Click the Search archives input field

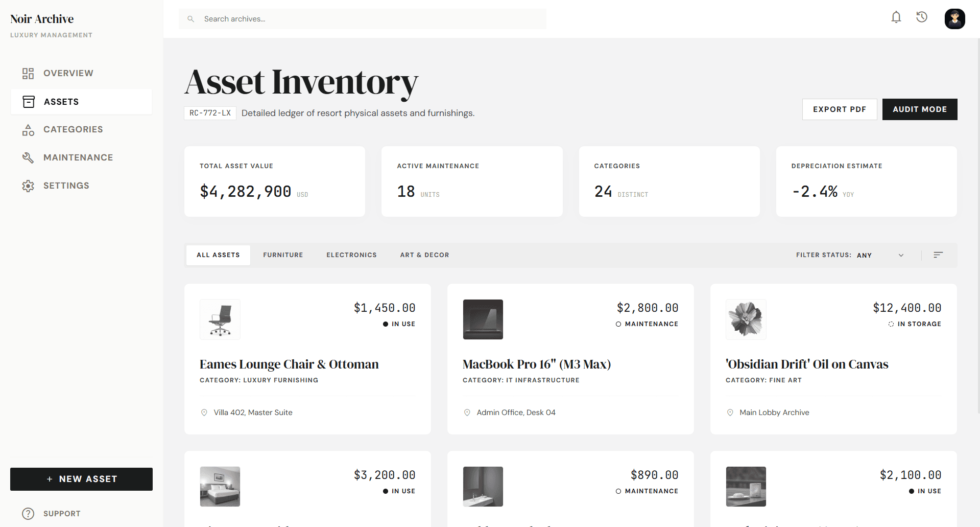pyautogui.click(x=357, y=19)
